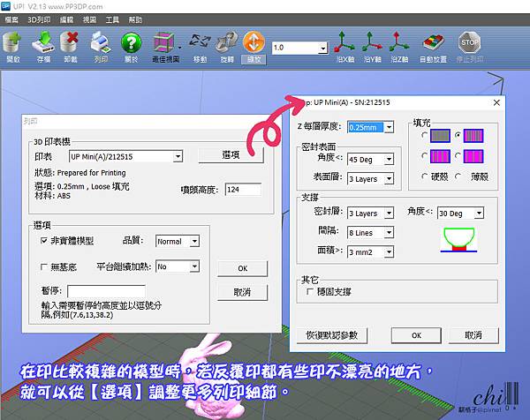530x420 pixels.
Task: Open the printer UP Mini(A)/212515 dropdown
Action: point(178,156)
